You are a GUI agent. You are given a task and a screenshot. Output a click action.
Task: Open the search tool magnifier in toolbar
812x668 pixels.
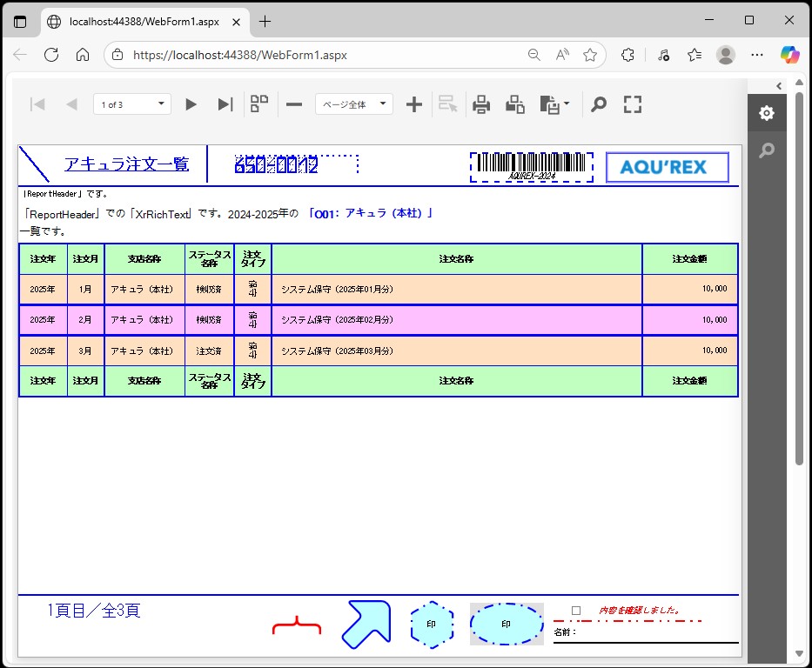599,104
